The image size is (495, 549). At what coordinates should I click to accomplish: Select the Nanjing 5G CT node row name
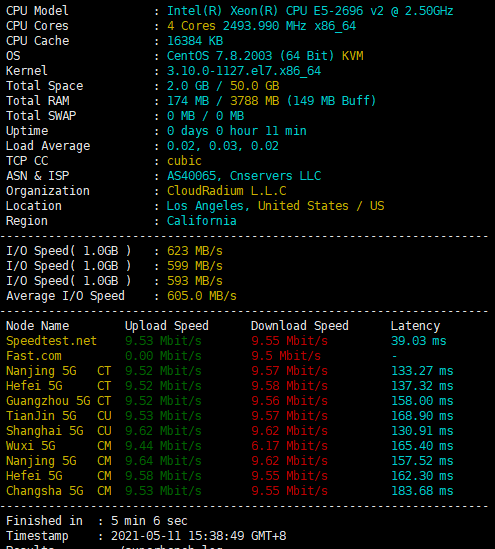58,371
